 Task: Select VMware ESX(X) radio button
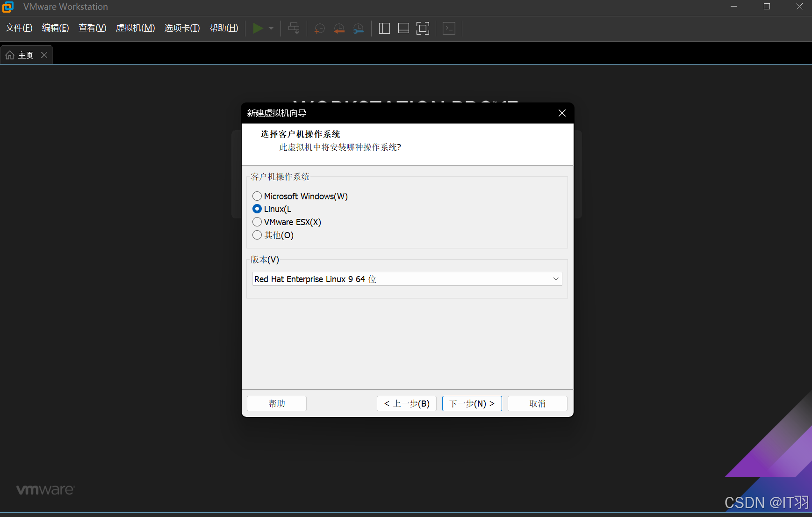257,222
